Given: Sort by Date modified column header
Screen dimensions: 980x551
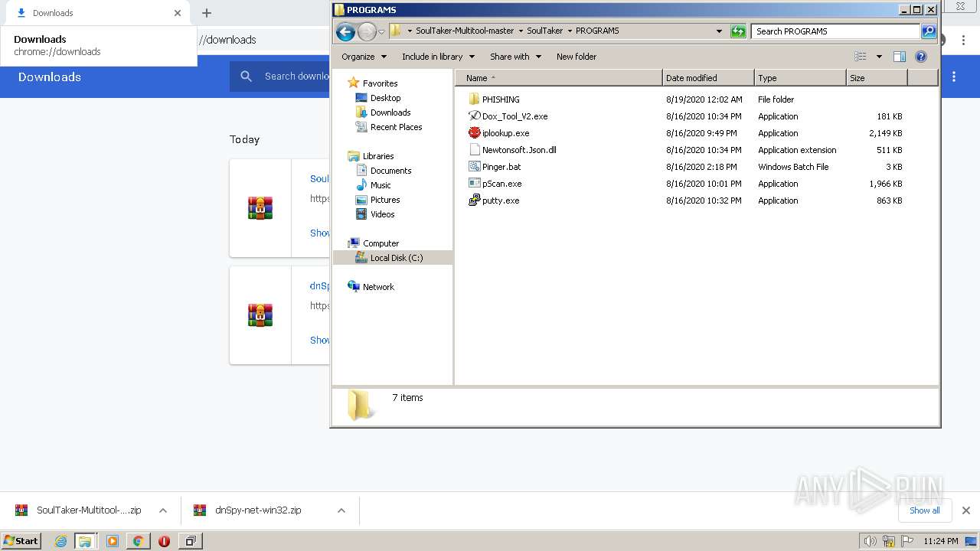Looking at the screenshot, I should coord(708,78).
